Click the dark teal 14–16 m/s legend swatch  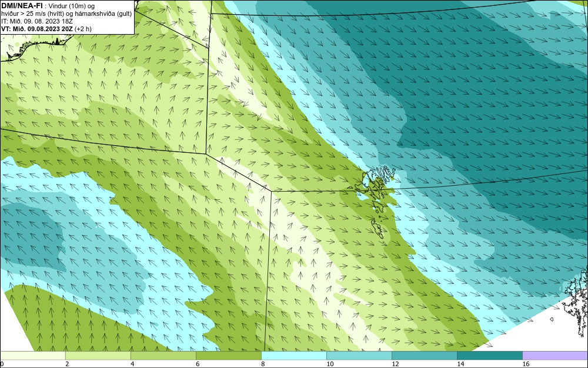click(489, 356)
